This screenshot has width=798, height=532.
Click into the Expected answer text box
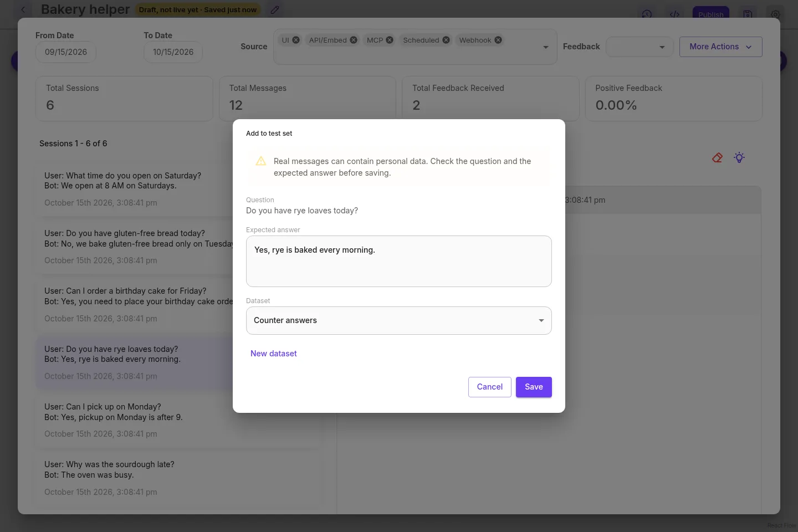(x=399, y=262)
